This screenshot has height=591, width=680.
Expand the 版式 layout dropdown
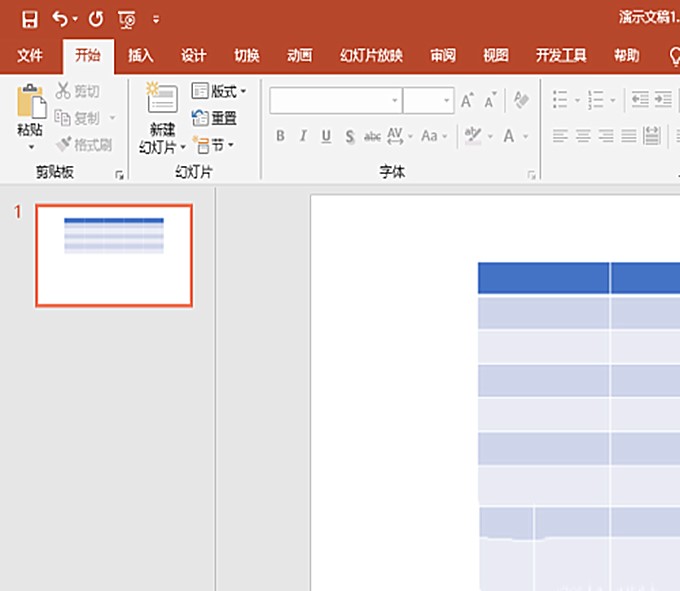click(243, 91)
